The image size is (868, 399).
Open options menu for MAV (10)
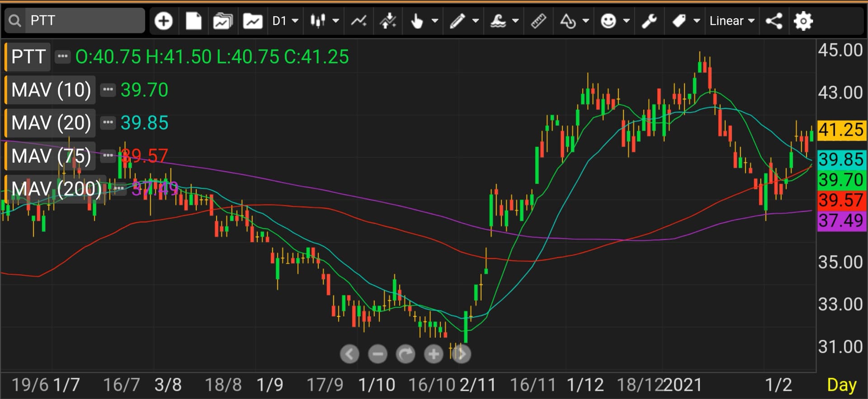(108, 90)
